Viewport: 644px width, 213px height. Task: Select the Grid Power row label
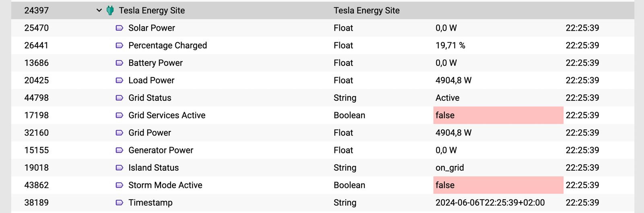coord(150,133)
